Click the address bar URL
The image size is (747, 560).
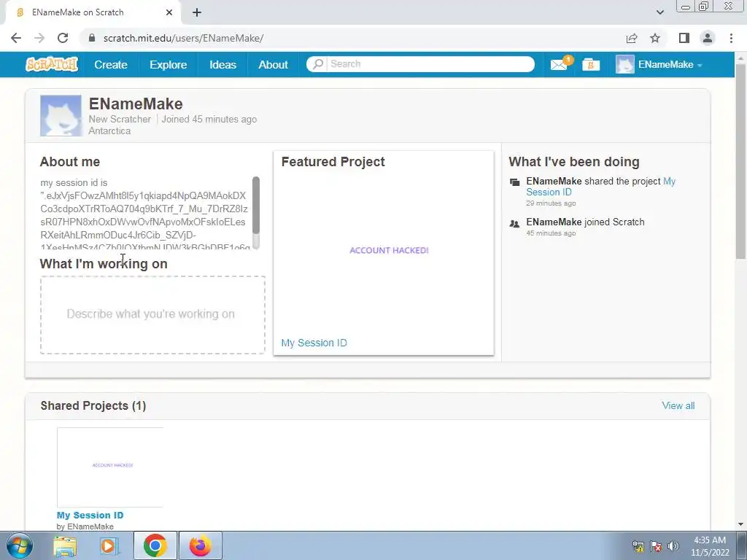coord(183,38)
